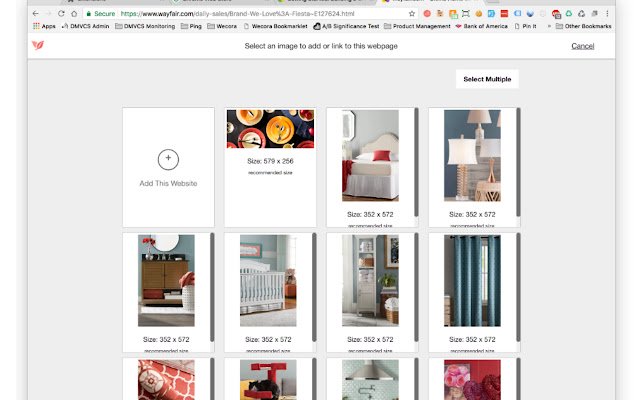Viewport: 640px width, 400px height.
Task: Click the scrollbar of the lamps image card
Action: pos(518,162)
